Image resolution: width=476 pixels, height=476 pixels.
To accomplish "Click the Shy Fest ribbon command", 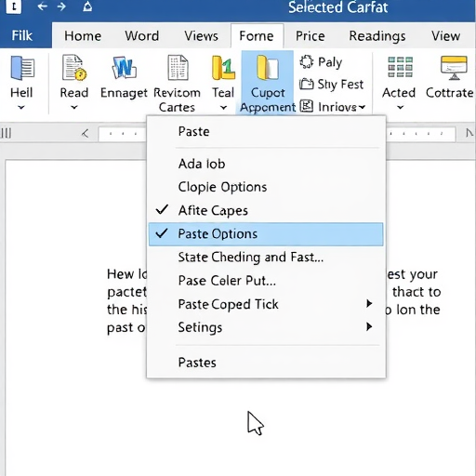I will [x=331, y=84].
